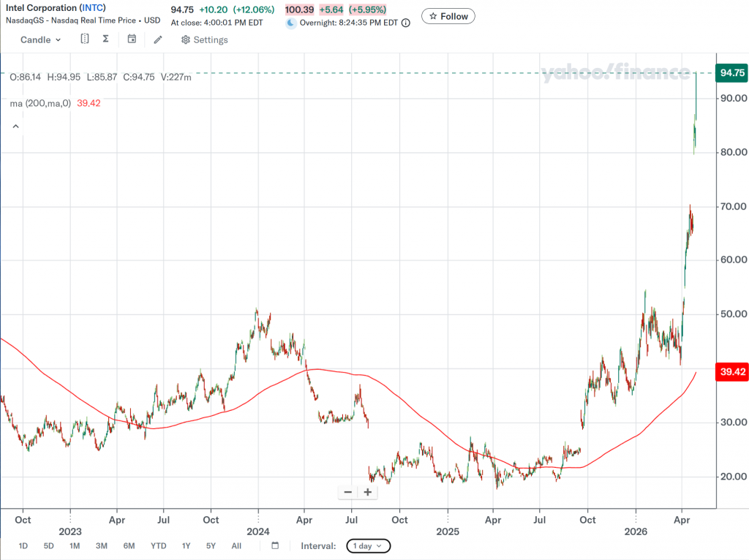Select the 5Y time range

pyautogui.click(x=211, y=546)
